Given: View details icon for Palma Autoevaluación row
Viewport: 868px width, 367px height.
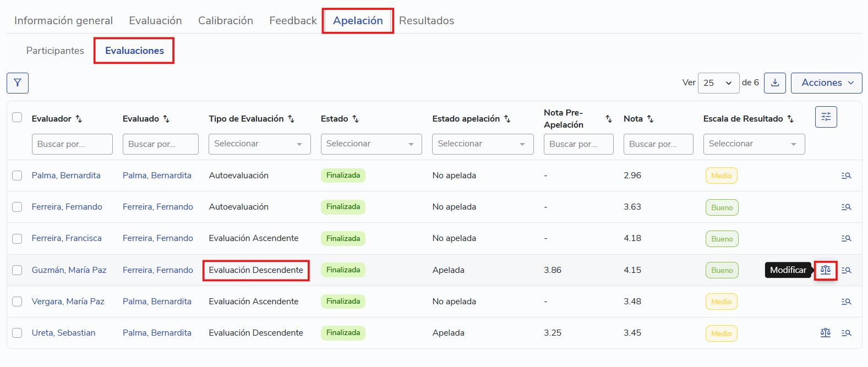Looking at the screenshot, I should [x=846, y=176].
